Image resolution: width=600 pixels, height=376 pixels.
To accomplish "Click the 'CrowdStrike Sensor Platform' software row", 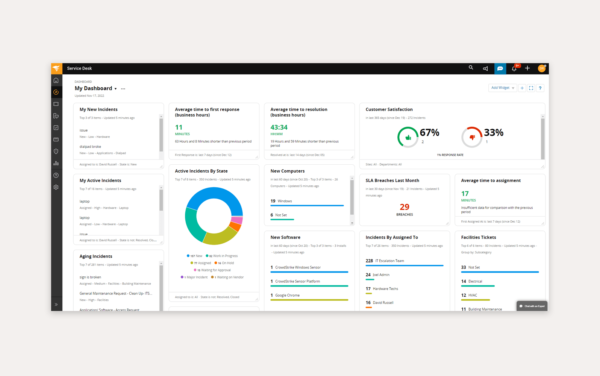I will (x=309, y=283).
